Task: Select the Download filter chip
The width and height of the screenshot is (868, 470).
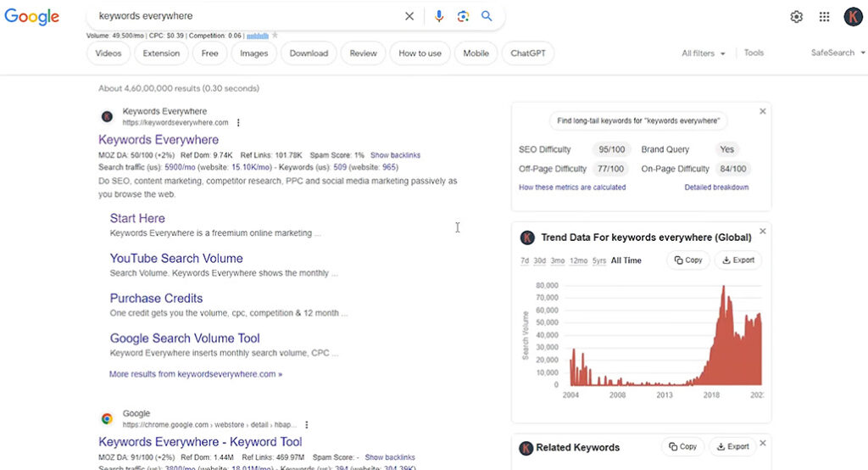Action: [309, 53]
